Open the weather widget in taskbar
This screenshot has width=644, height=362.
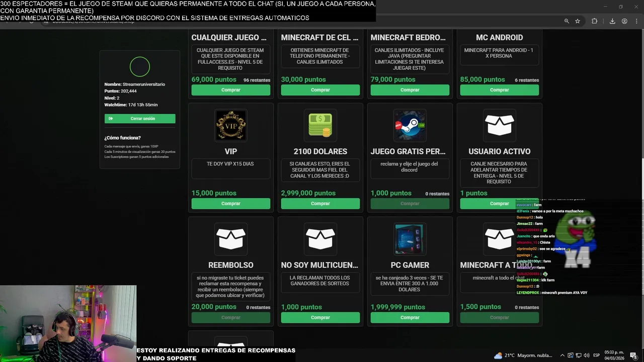click(523, 355)
